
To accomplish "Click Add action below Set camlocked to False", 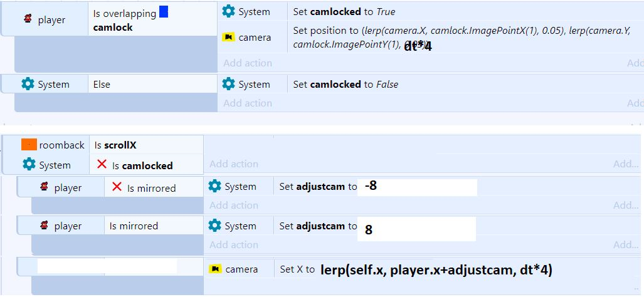I will click(x=248, y=103).
